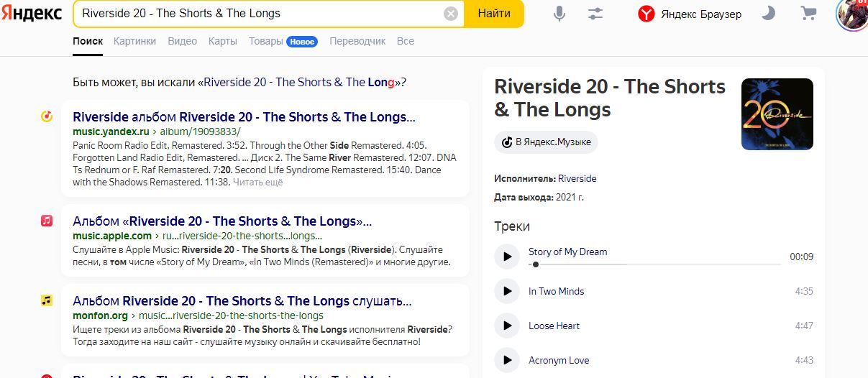Expand the Все search categories
Screen dimensions: 868x378
[x=406, y=41]
